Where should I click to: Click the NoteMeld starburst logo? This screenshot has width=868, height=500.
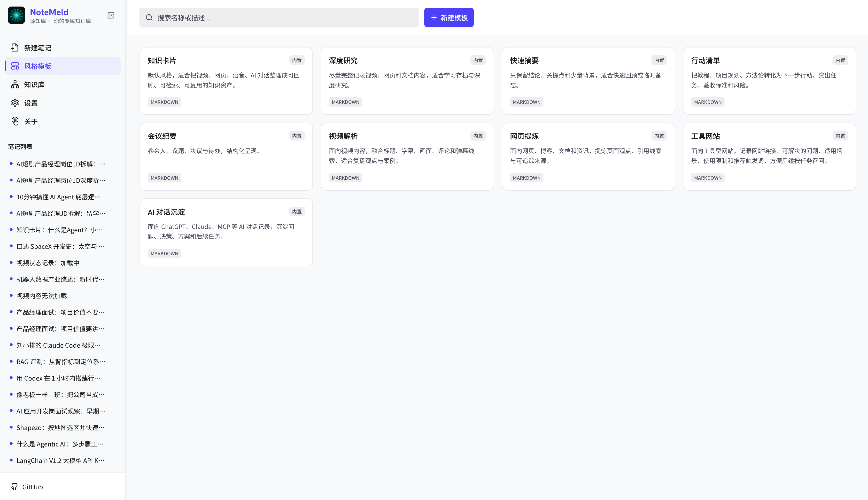point(16,16)
